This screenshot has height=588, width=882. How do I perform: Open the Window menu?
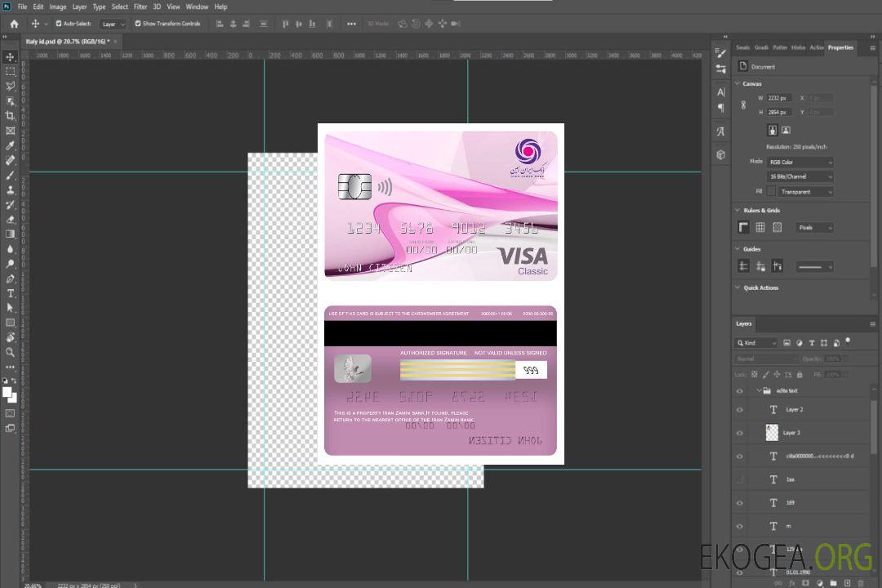coord(197,7)
